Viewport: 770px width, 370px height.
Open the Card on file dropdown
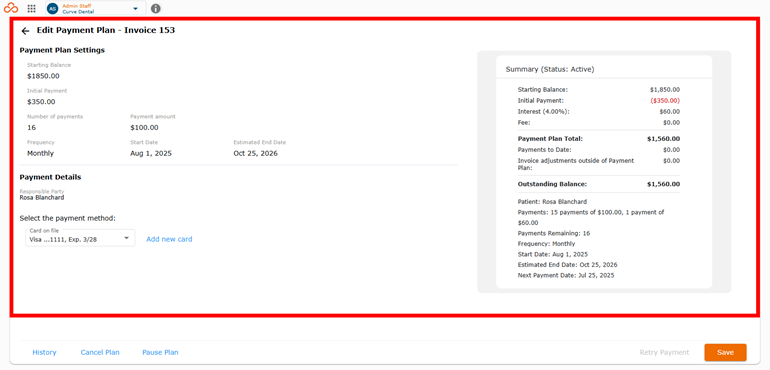[x=80, y=238]
